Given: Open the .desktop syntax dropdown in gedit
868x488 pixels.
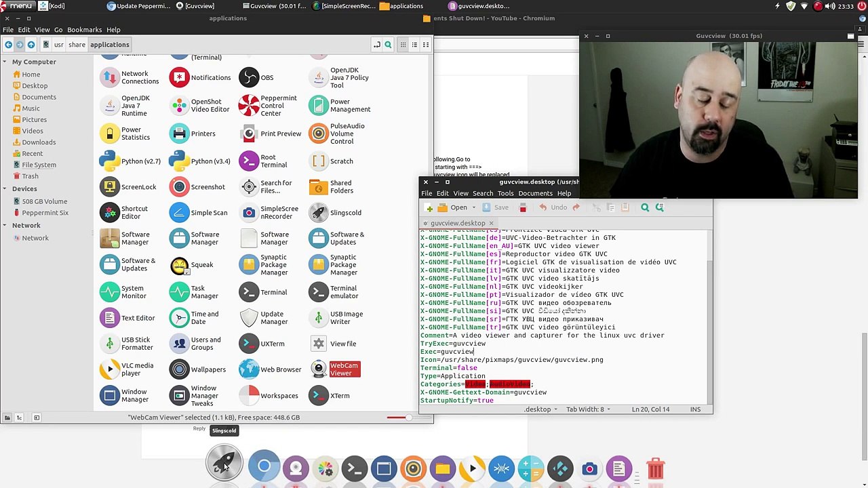Looking at the screenshot, I should [x=540, y=409].
